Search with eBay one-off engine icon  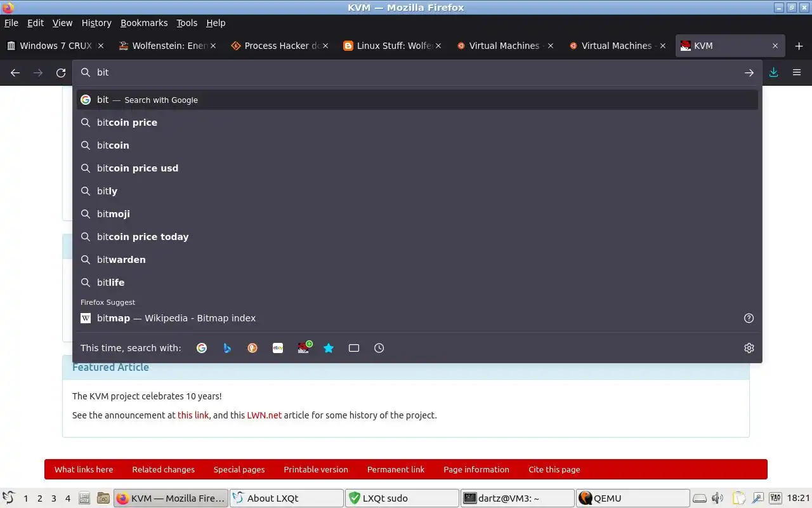tap(278, 348)
